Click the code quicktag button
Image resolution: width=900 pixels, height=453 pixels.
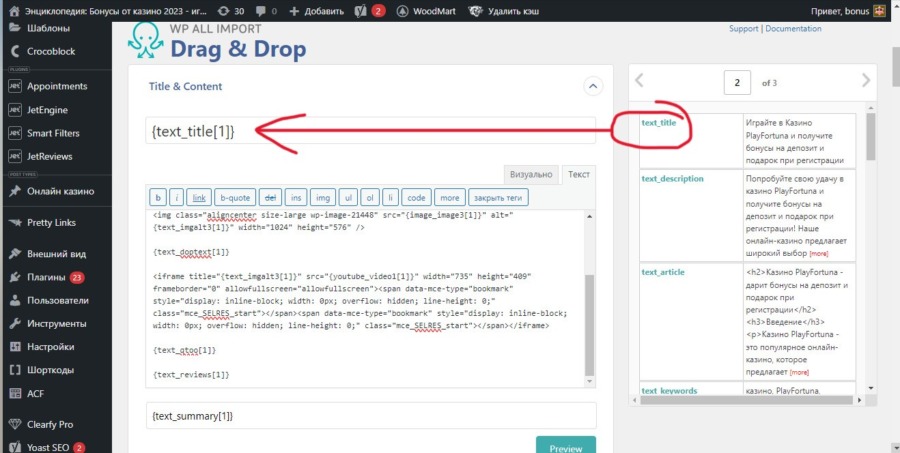click(x=416, y=198)
